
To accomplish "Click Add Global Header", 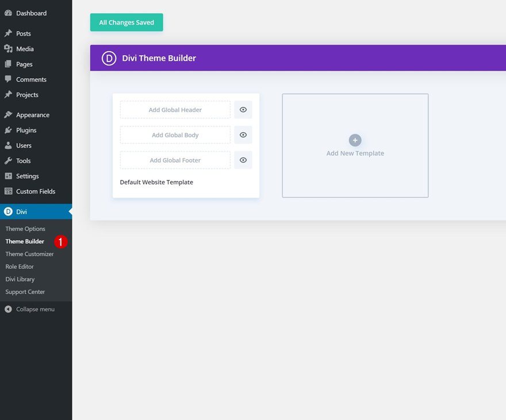I will pyautogui.click(x=174, y=109).
